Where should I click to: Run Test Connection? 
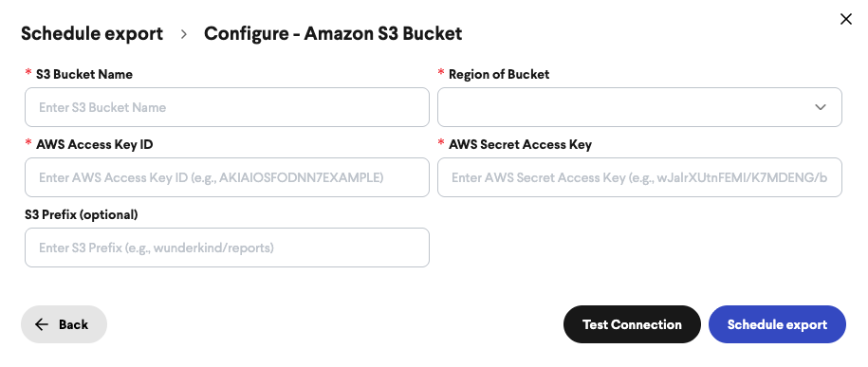(x=632, y=324)
